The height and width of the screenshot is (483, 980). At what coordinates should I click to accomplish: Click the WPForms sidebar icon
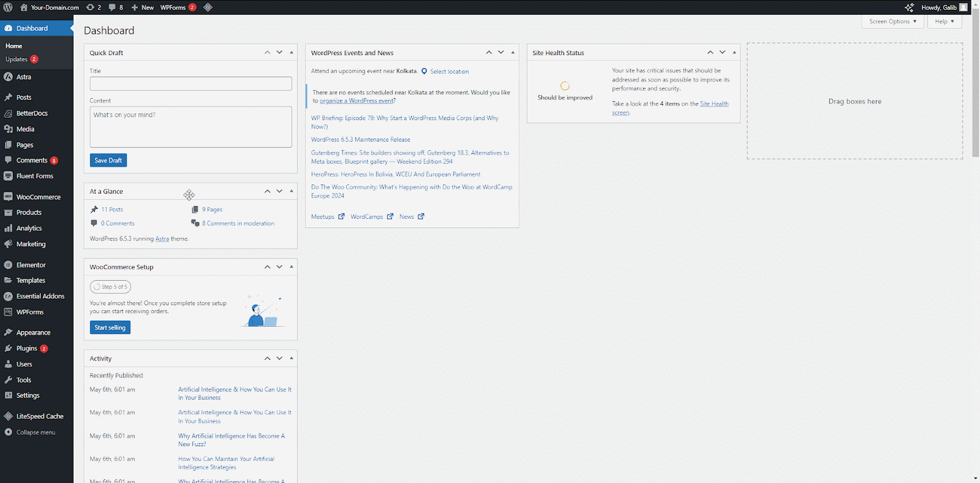click(x=8, y=312)
